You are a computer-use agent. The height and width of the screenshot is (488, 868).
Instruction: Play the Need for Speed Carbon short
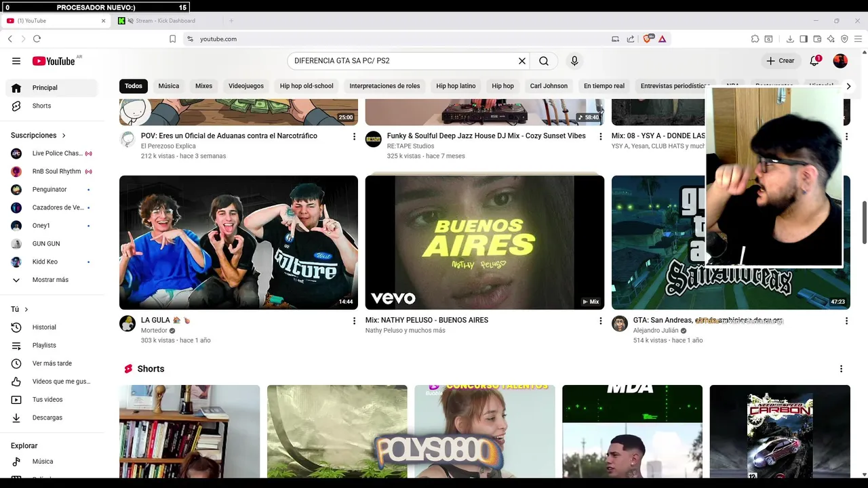tap(780, 432)
